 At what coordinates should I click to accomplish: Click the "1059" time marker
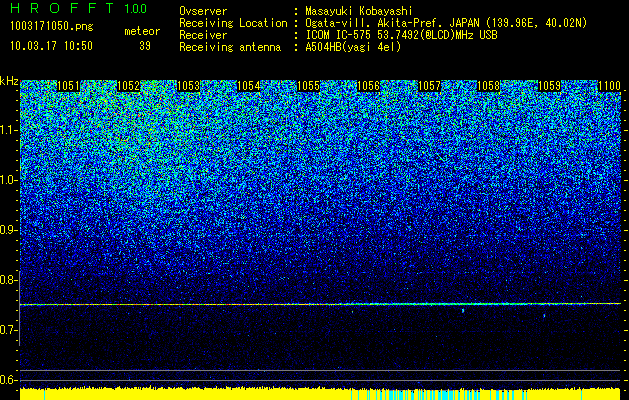549,86
